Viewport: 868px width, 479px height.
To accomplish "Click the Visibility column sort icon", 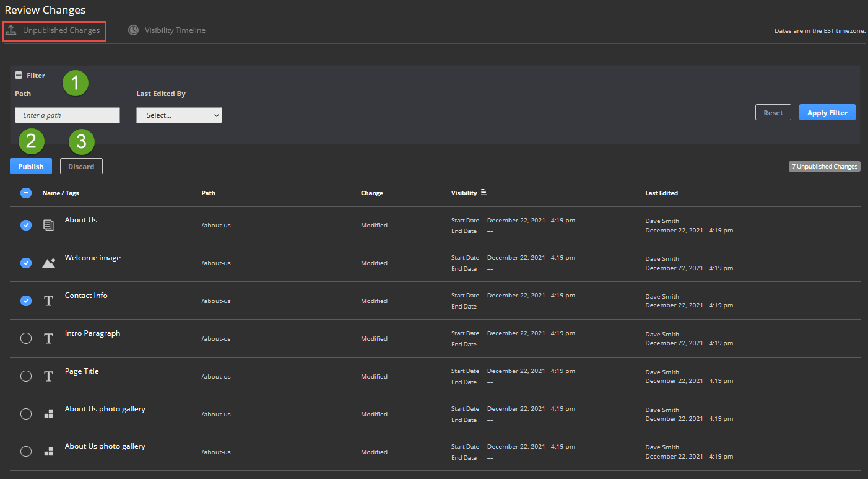I will click(484, 193).
